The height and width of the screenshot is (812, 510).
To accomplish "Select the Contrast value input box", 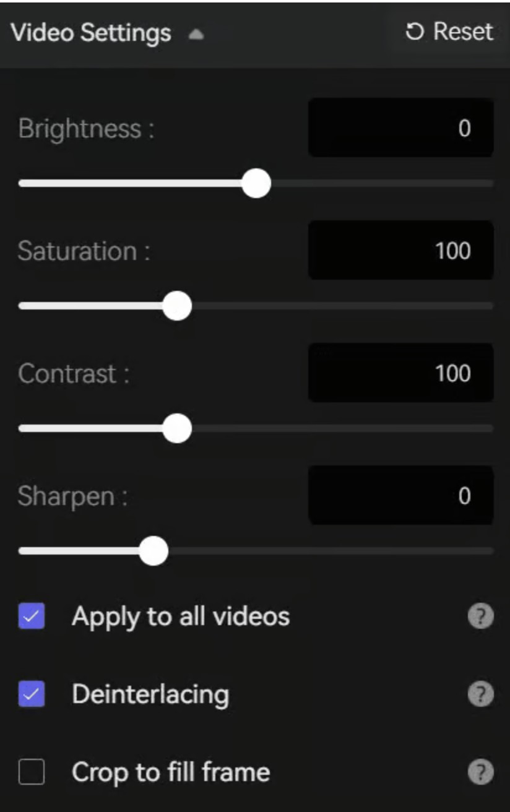I will 400,373.
